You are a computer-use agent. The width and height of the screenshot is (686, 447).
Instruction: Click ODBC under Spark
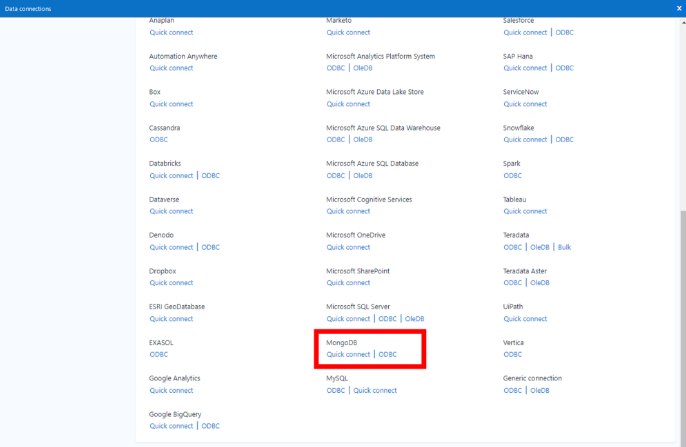[x=512, y=175]
